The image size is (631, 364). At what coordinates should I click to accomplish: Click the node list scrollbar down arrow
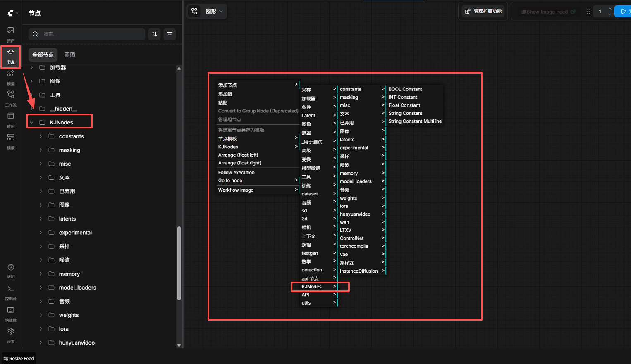coord(179,345)
